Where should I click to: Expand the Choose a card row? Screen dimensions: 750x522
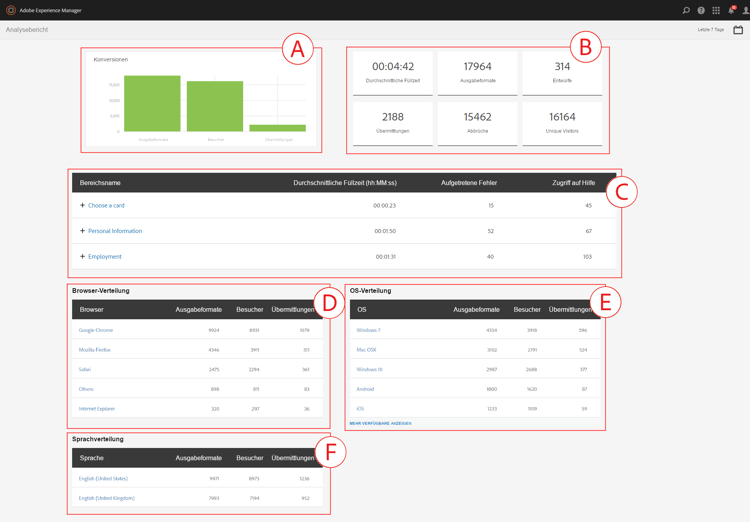[82, 205]
